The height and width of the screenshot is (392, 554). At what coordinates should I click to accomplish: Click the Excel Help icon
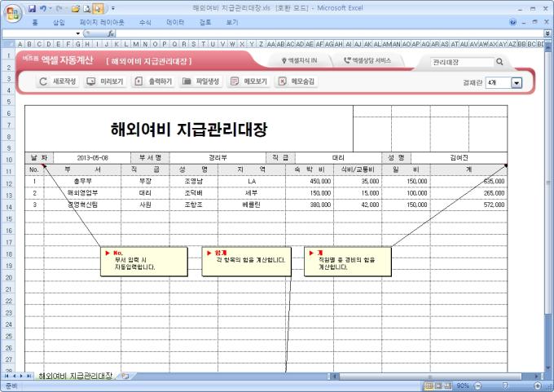(512, 22)
